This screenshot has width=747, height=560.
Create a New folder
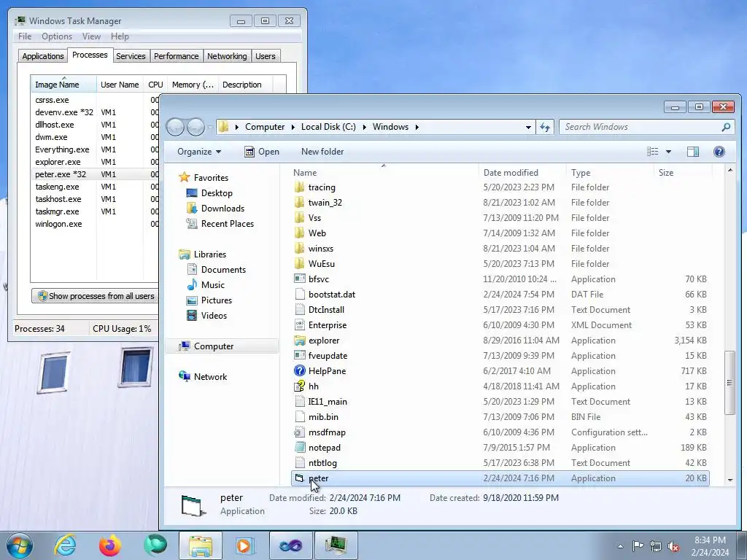[322, 152]
